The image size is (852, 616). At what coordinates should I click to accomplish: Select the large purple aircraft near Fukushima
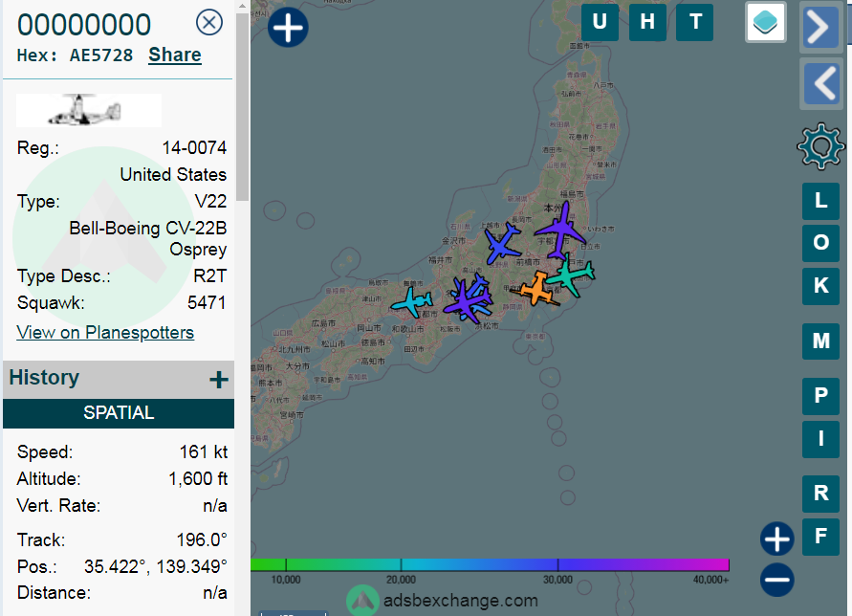pyautogui.click(x=560, y=231)
